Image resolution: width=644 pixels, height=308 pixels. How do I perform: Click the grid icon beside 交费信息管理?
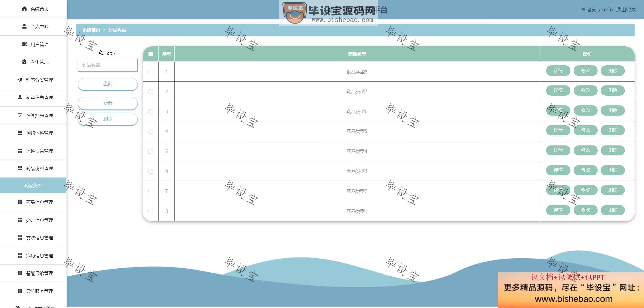click(20, 238)
